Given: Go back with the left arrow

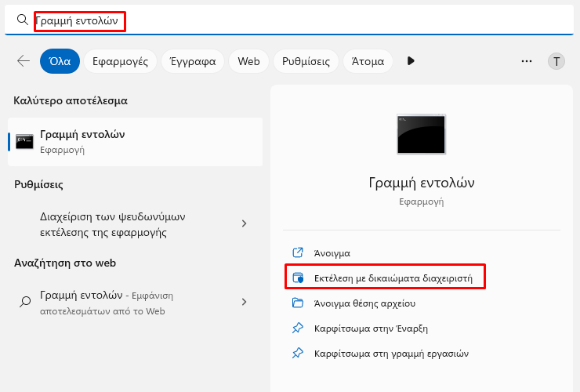Looking at the screenshot, I should 24,60.
